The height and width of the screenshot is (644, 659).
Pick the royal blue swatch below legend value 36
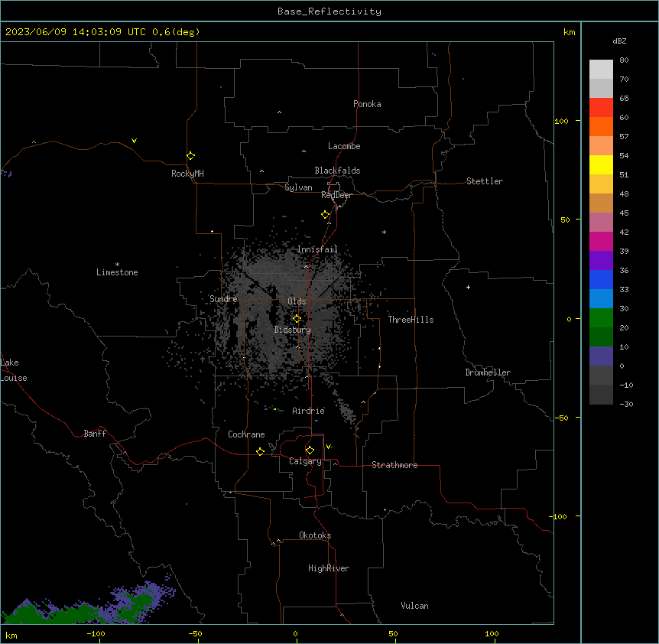tap(601, 279)
